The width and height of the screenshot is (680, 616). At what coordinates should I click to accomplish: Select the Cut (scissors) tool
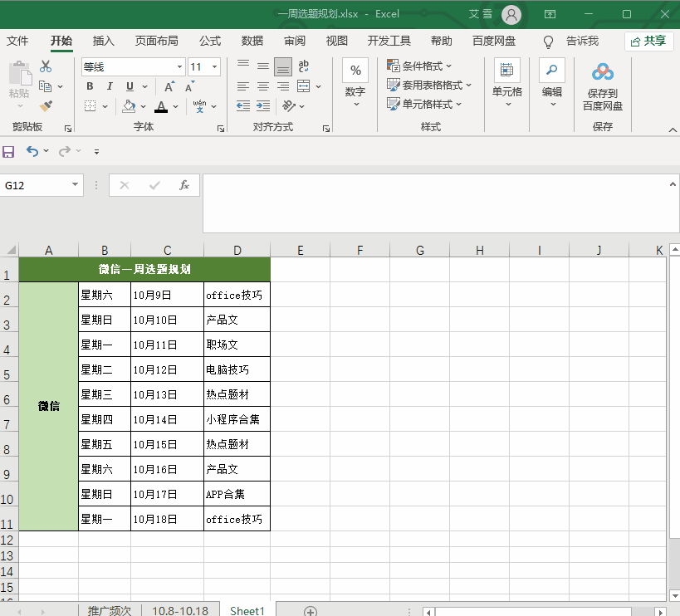pyautogui.click(x=46, y=66)
